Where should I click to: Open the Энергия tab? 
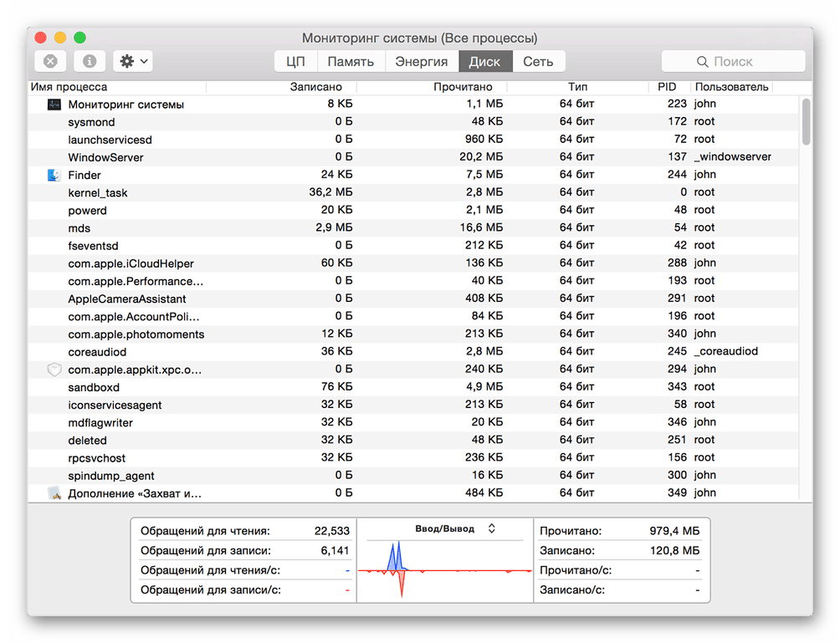tap(422, 62)
